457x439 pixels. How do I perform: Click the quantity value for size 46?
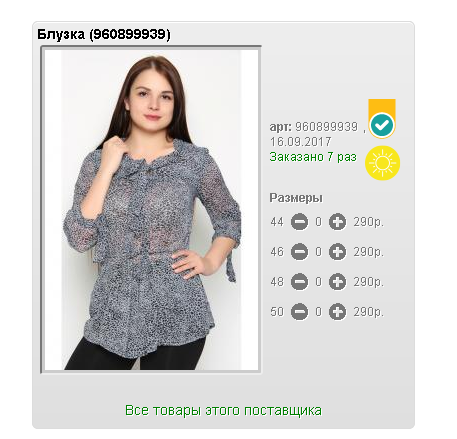point(318,252)
